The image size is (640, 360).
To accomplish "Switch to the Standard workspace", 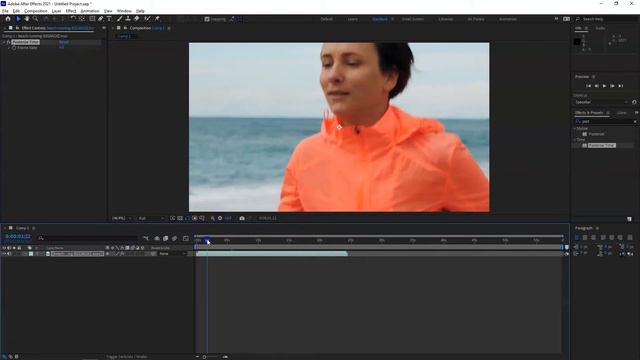I will click(380, 19).
